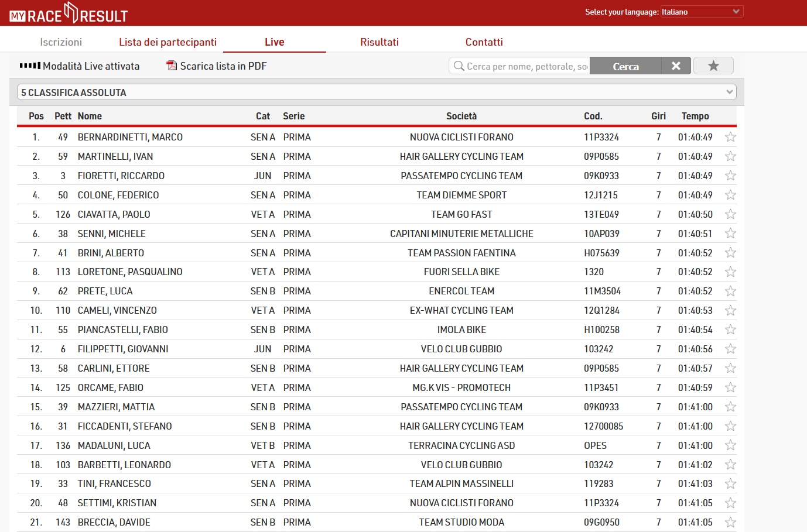Screen dimensions: 807x532
Task: Click team NUOVA CICLISTI FORANO in row 1
Action: click(461, 137)
